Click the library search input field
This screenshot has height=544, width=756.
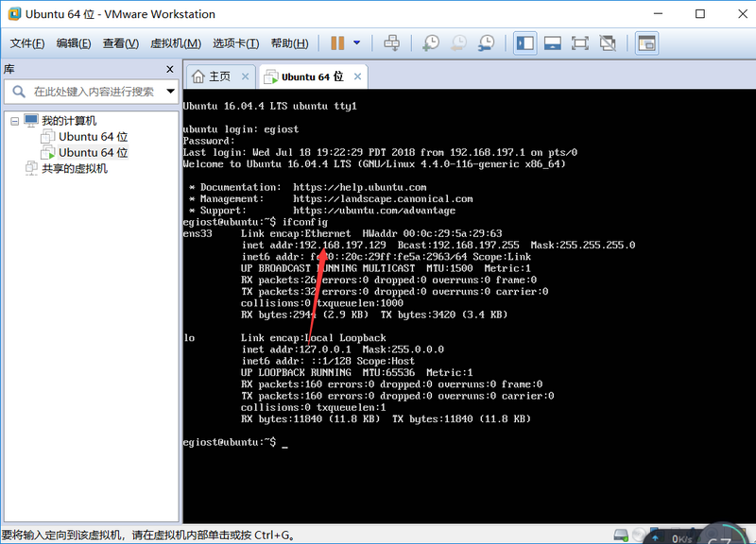[94, 91]
